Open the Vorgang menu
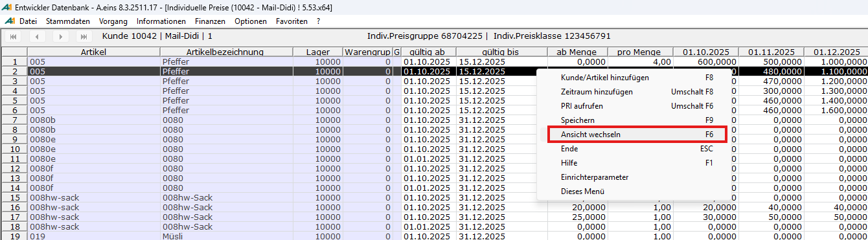The image size is (868, 240). coord(113,21)
